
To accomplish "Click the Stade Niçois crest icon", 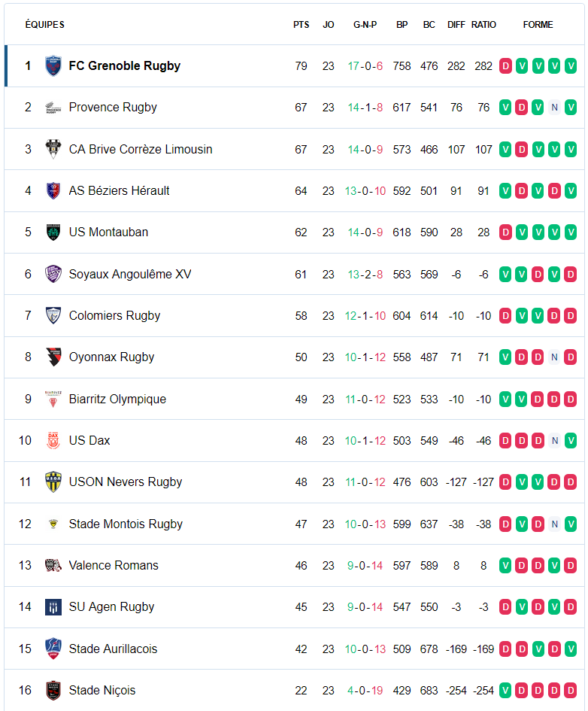I will [53, 690].
